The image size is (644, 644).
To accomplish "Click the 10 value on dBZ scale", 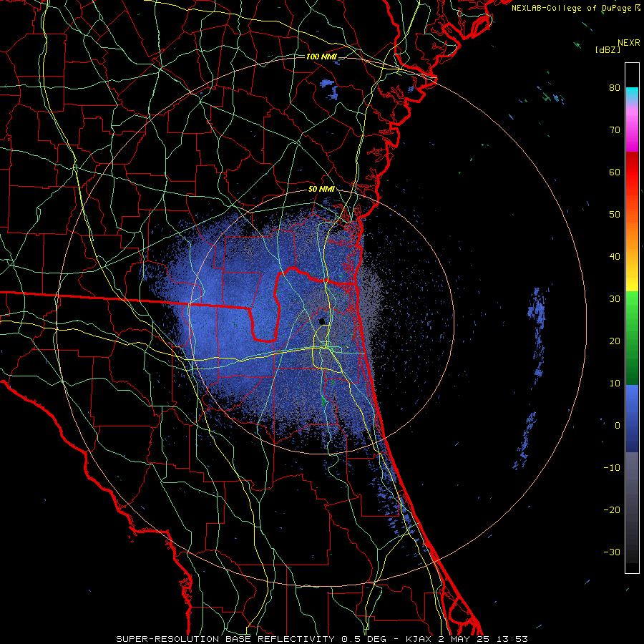I will tap(615, 384).
